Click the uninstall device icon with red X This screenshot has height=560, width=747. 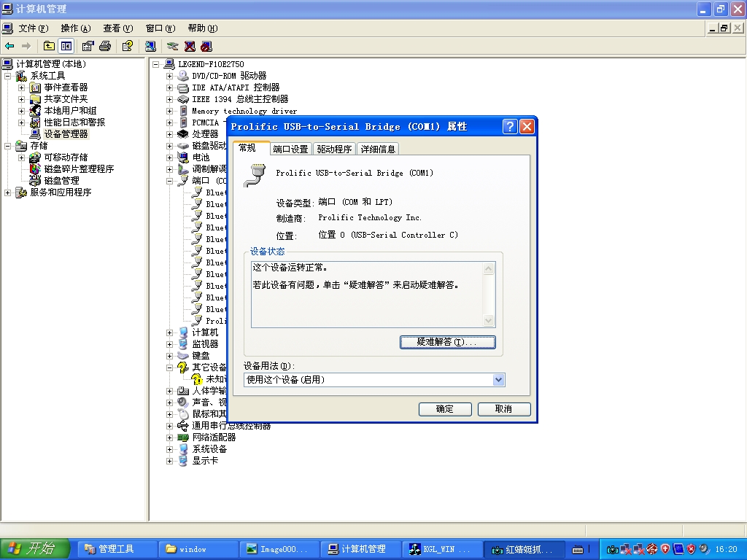coord(190,46)
